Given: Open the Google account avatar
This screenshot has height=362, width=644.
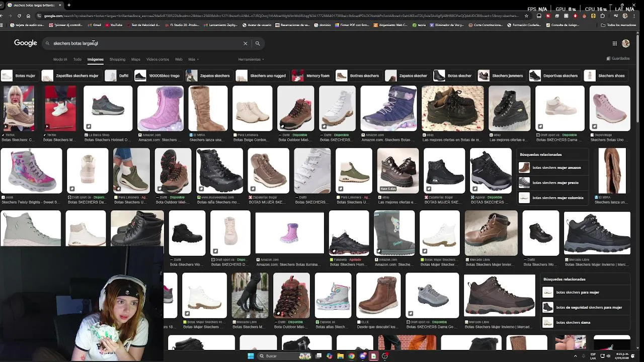Looking at the screenshot, I should 626,44.
